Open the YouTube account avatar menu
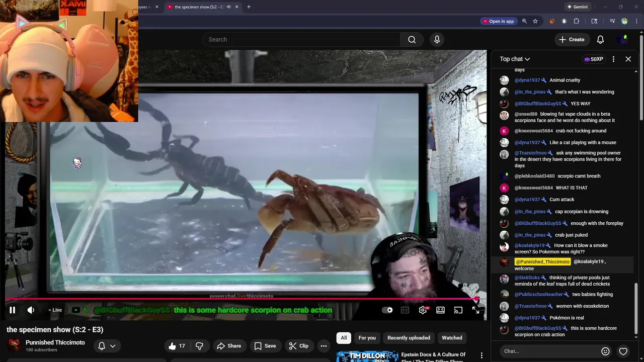This screenshot has width=644, height=362. [623, 39]
